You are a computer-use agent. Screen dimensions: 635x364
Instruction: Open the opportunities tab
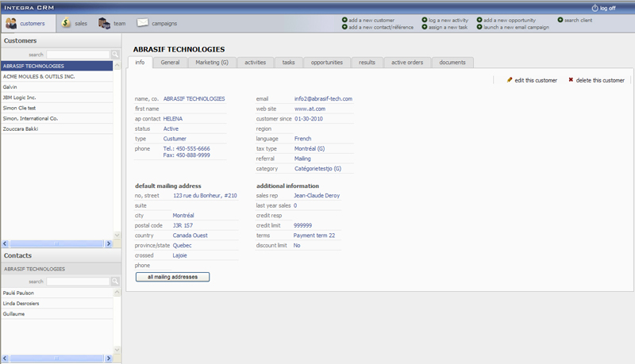coord(327,62)
